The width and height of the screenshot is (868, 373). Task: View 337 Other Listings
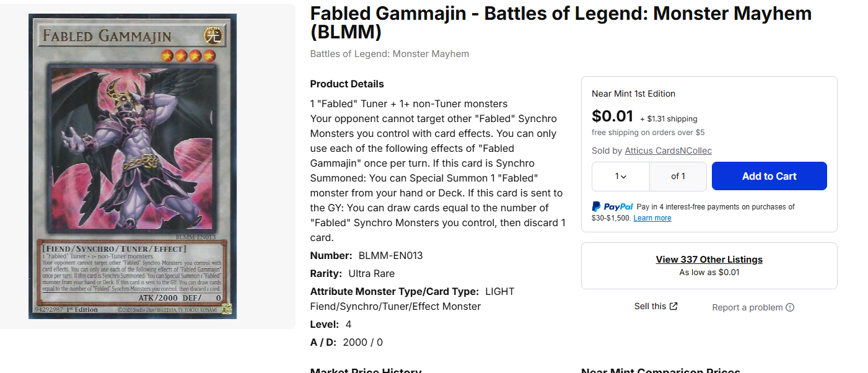709,260
